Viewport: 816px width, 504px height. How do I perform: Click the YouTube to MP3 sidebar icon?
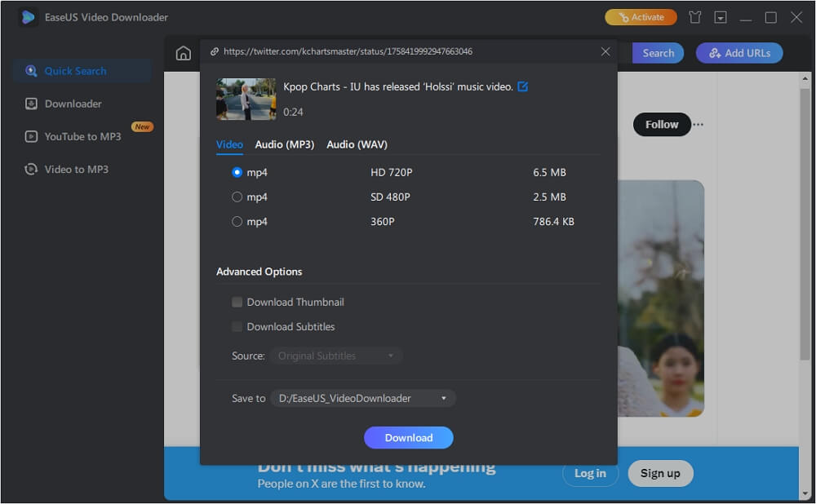(31, 137)
